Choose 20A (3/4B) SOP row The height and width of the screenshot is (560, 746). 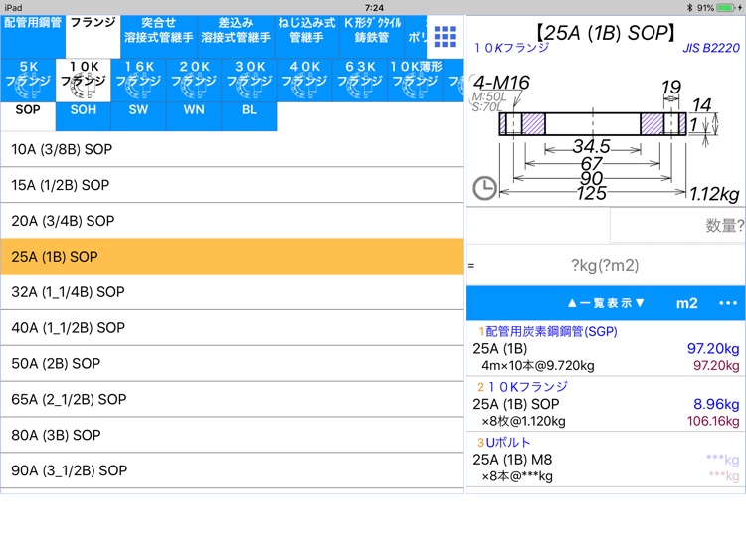point(232,221)
